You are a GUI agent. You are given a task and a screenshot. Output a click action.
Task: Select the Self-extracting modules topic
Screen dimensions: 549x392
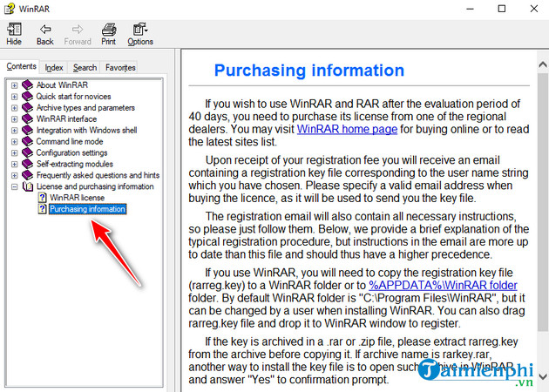[75, 164]
